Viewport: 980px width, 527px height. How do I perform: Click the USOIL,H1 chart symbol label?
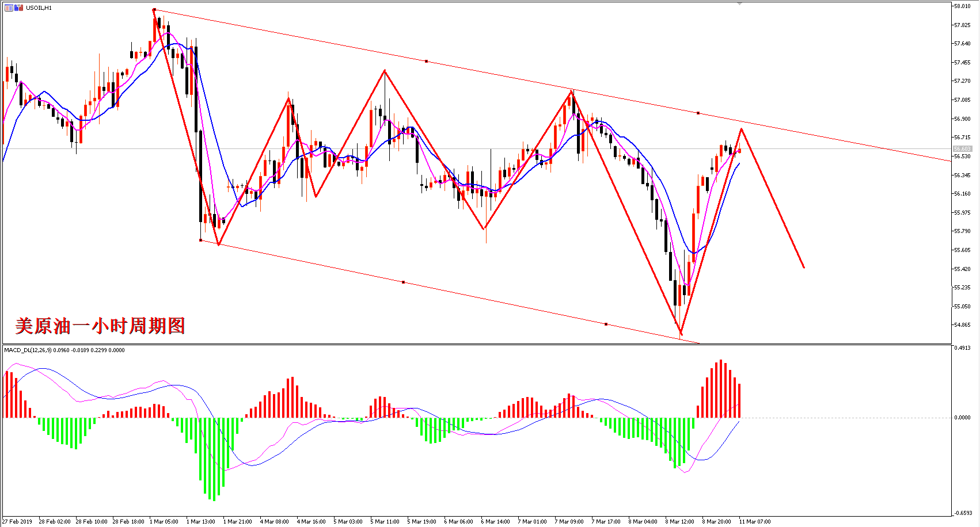click(x=39, y=8)
